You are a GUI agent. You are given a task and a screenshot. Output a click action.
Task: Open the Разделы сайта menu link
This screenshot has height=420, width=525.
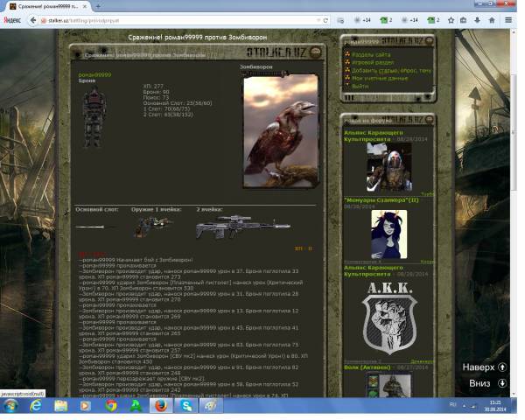(371, 54)
